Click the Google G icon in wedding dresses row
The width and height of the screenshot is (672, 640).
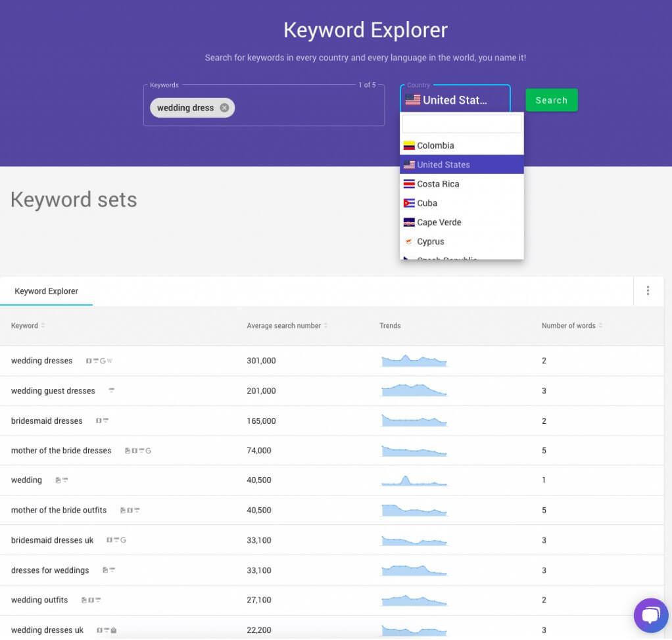coord(103,361)
